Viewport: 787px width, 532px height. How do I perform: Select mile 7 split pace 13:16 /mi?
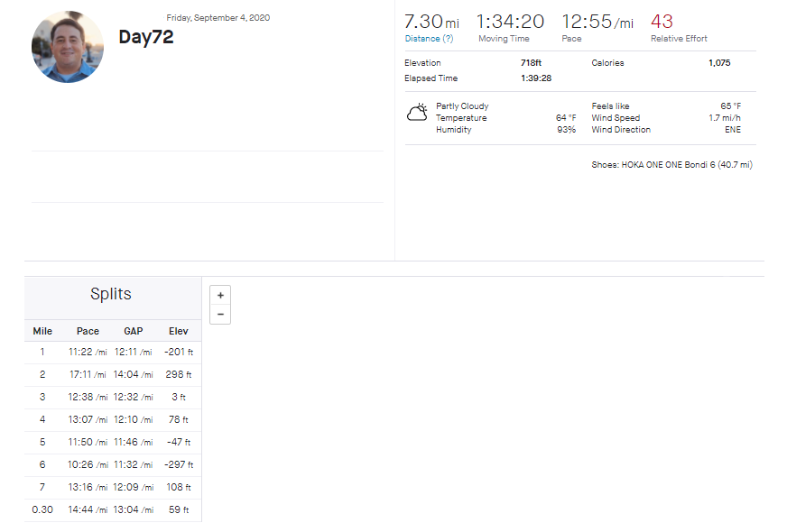point(88,488)
